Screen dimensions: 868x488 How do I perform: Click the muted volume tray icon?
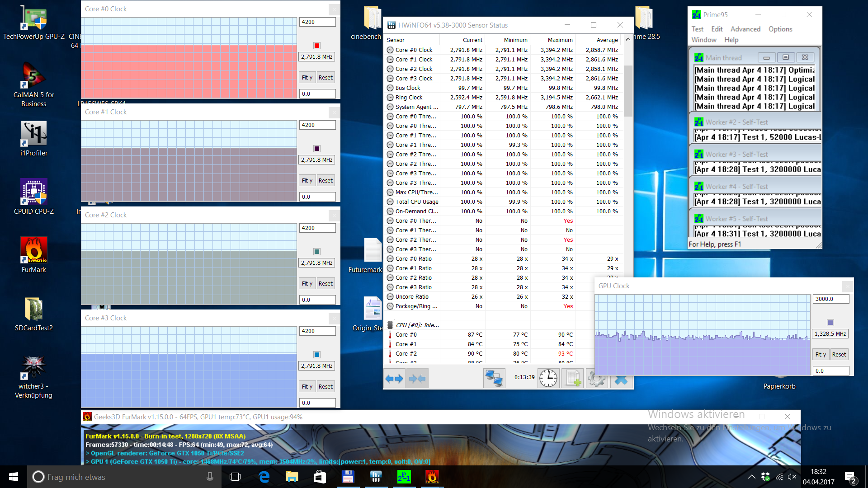tap(792, 477)
